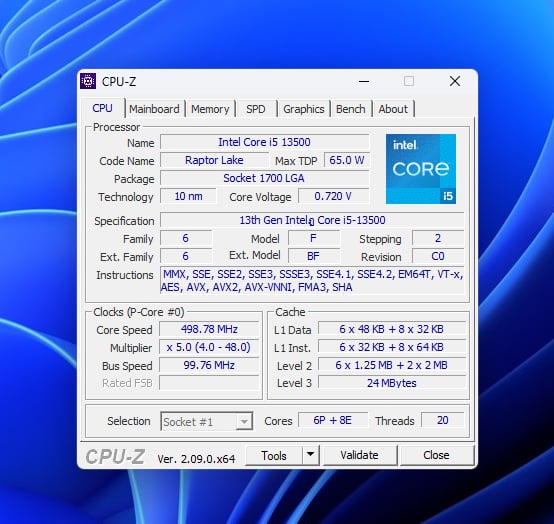Click the Package value 'Socket 1700 LGA'

(x=264, y=178)
